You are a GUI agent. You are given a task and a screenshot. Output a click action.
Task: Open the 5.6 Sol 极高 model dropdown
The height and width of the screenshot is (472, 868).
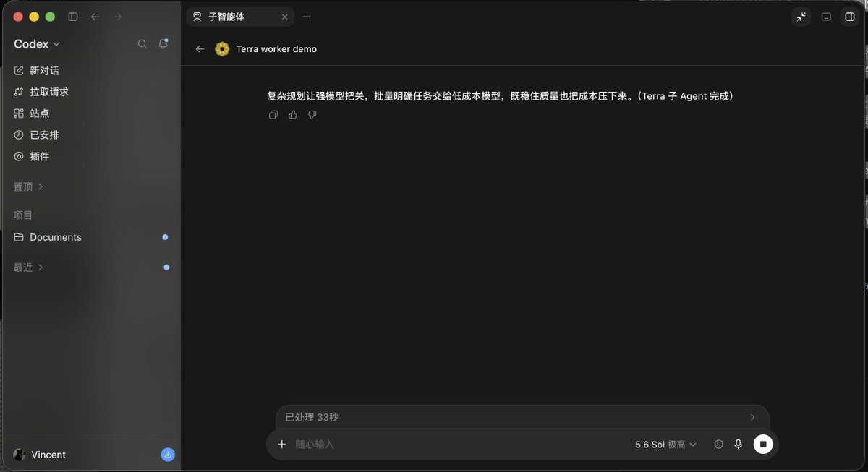coord(665,445)
